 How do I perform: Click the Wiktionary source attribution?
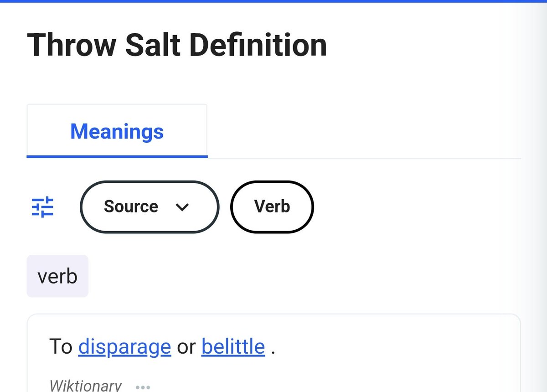pos(85,386)
